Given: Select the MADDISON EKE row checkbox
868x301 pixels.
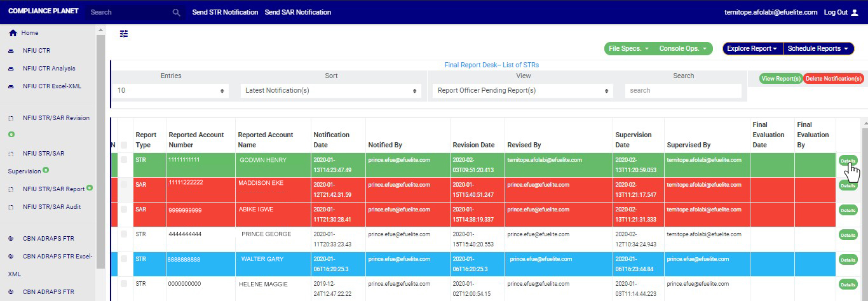Looking at the screenshot, I should tap(124, 184).
